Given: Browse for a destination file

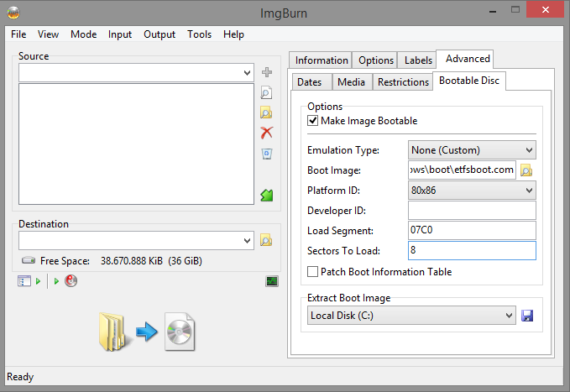Looking at the screenshot, I should click(266, 240).
